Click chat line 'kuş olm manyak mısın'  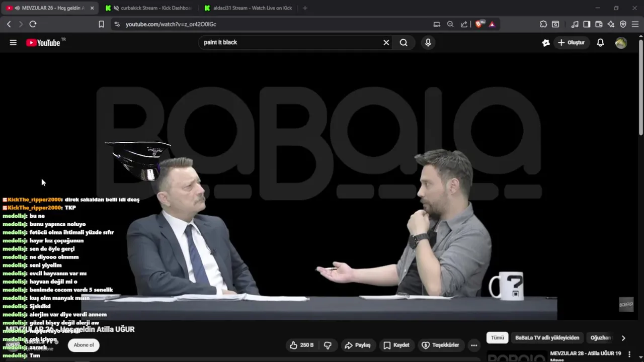(59, 298)
